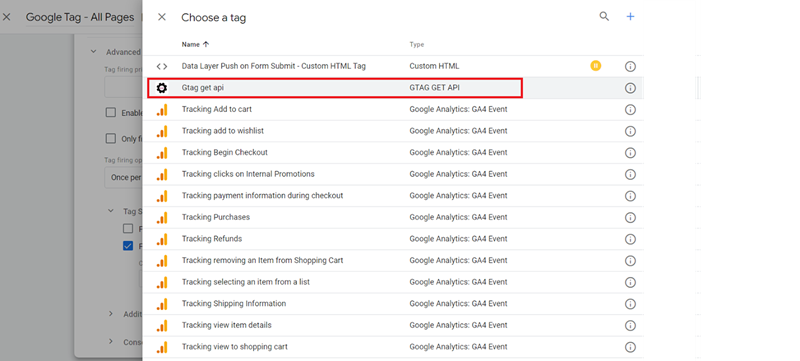Click the tag firing priority input field
Viewport: 800px width, 361px height.
123,88
